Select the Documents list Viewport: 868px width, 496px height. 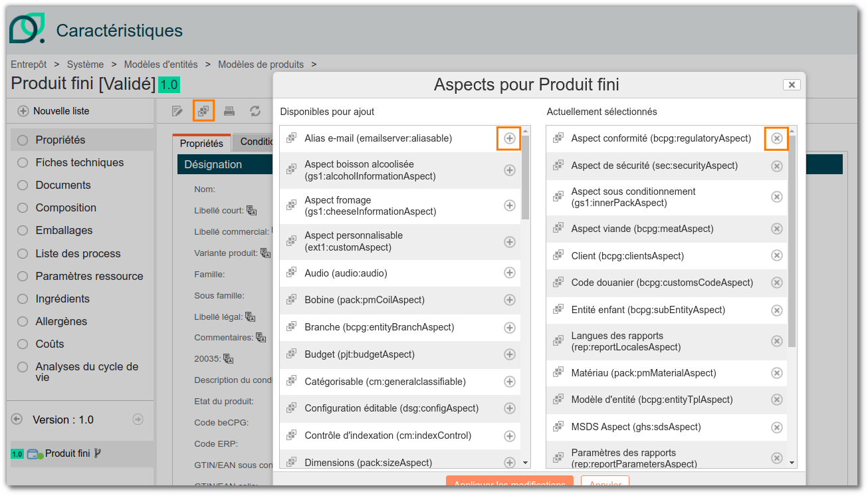click(80, 185)
